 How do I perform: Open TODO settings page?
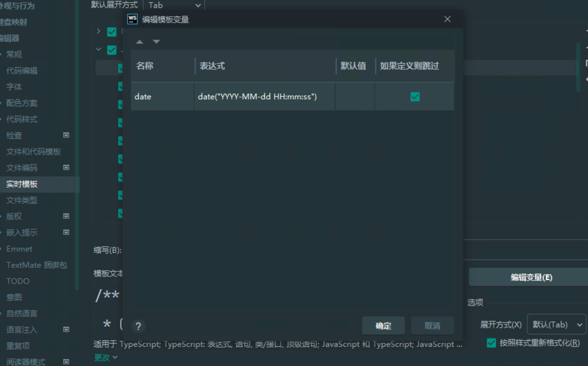point(18,281)
